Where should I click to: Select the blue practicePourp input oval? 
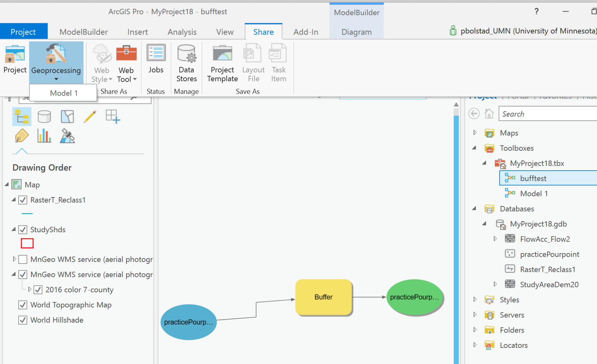[189, 322]
